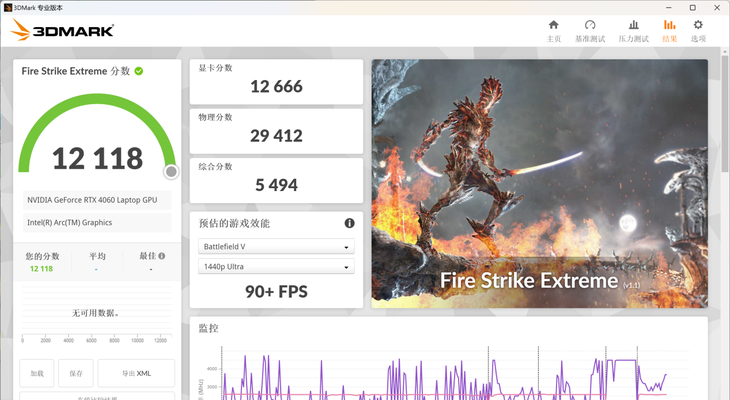The image size is (730, 400).
Task: Click the Intel(R) Arc(TM) Graphics row
Action: pyautogui.click(x=97, y=223)
